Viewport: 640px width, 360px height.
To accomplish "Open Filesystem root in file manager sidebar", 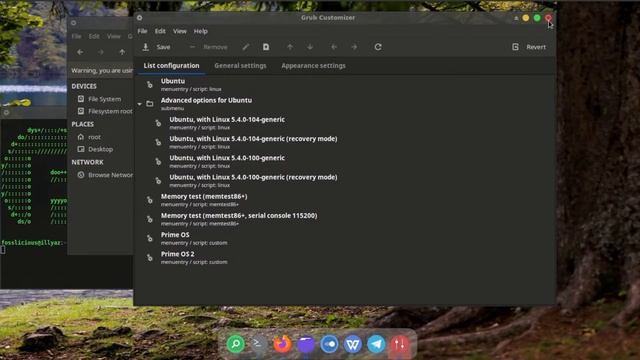I will 105,111.
